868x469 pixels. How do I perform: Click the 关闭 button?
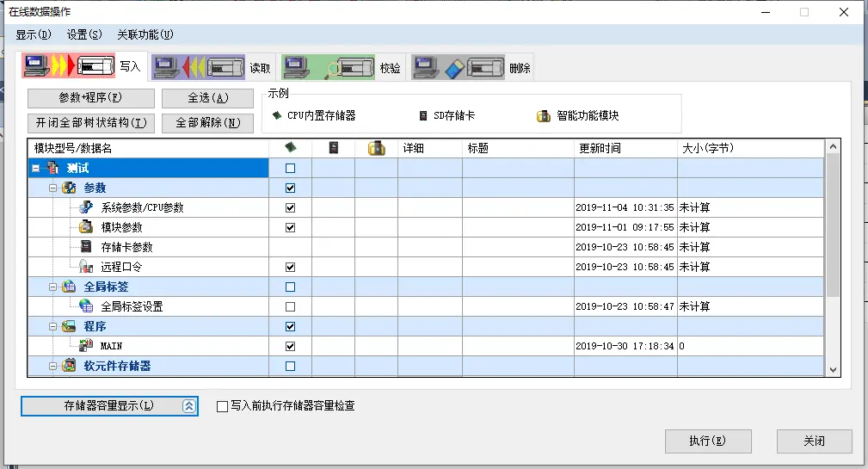815,441
